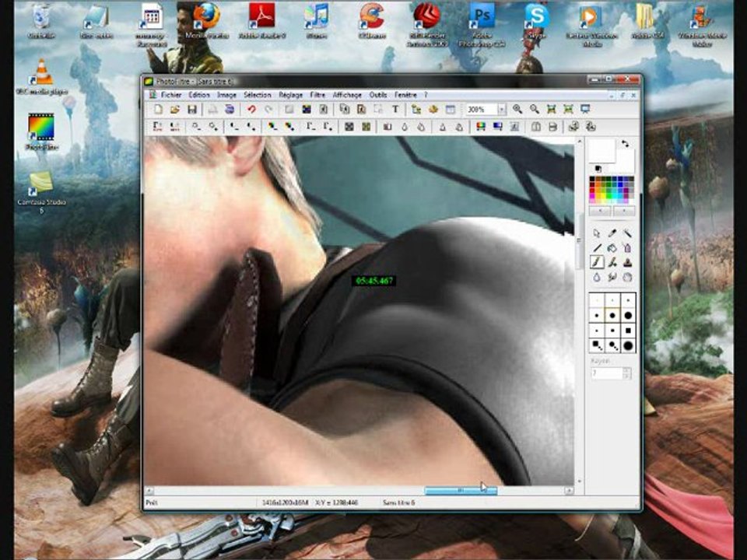Pick the Fill paint bucket tool

click(612, 247)
